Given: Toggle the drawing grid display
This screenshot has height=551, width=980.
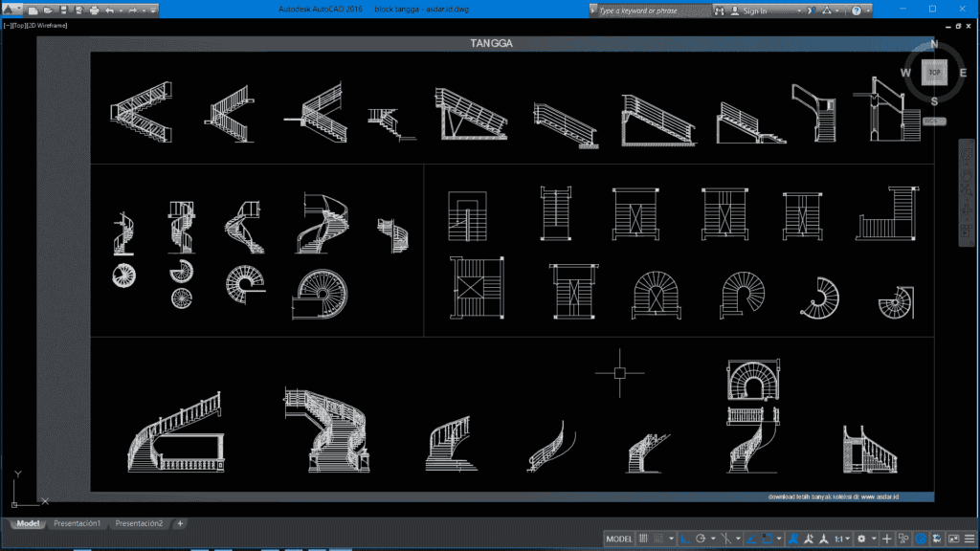Looking at the screenshot, I should pyautogui.click(x=643, y=539).
